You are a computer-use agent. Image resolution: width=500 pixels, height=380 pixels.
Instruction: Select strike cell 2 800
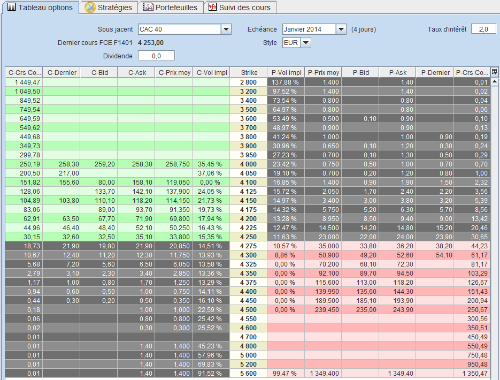click(x=248, y=82)
